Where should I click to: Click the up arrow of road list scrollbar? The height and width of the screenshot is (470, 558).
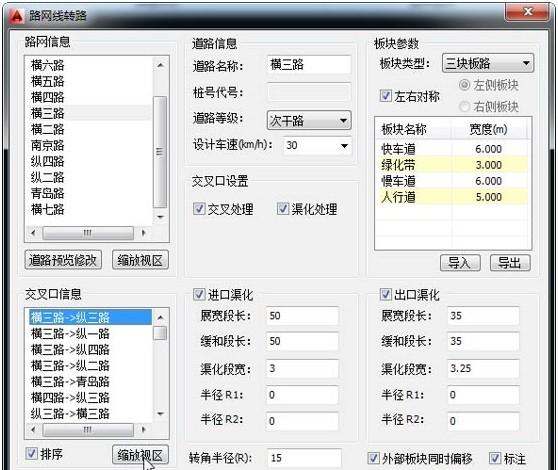pyautogui.click(x=160, y=65)
